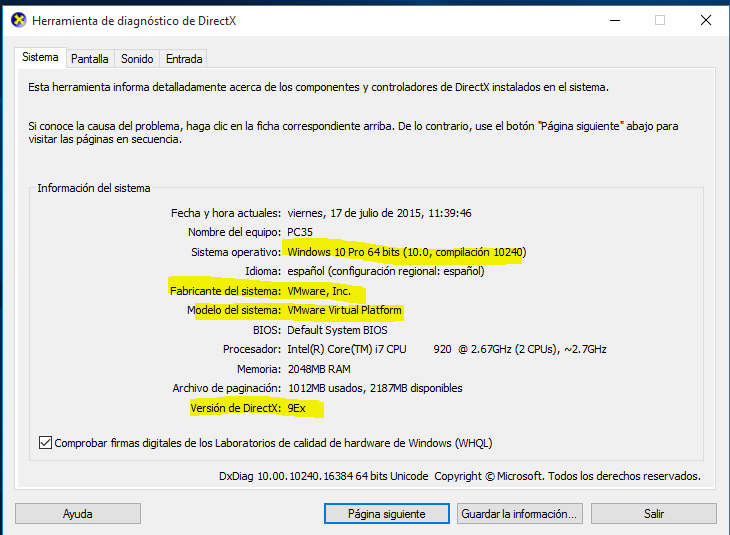Viewport: 730px width, 535px height.
Task: Click the Intel Core i7 processor value
Action: [446, 349]
